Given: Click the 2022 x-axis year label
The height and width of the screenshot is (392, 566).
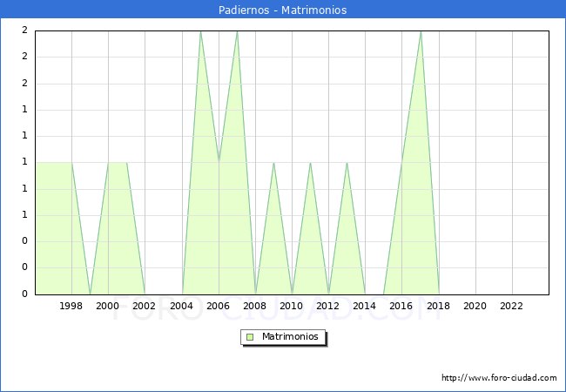Looking at the screenshot, I should (x=511, y=306).
